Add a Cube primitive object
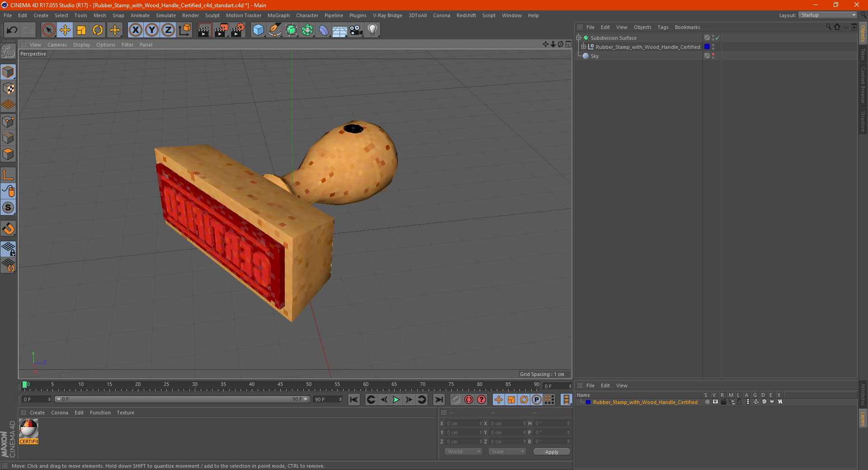This screenshot has height=470, width=868. click(258, 30)
